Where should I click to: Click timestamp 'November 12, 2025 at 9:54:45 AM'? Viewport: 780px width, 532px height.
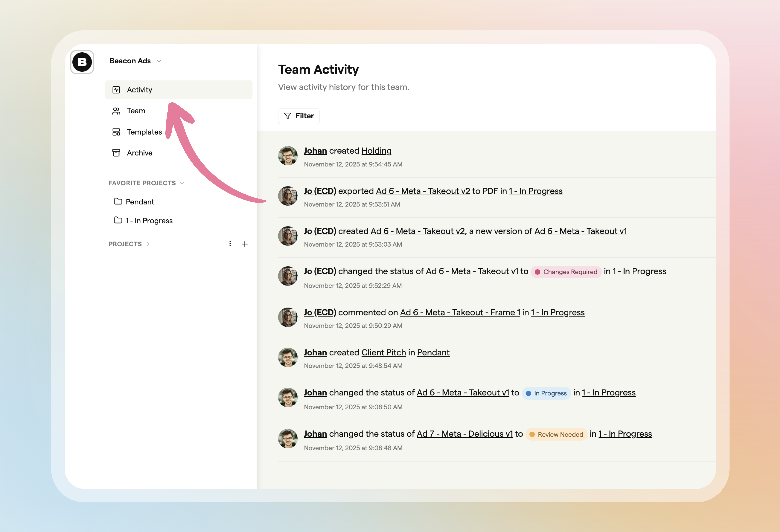click(353, 164)
